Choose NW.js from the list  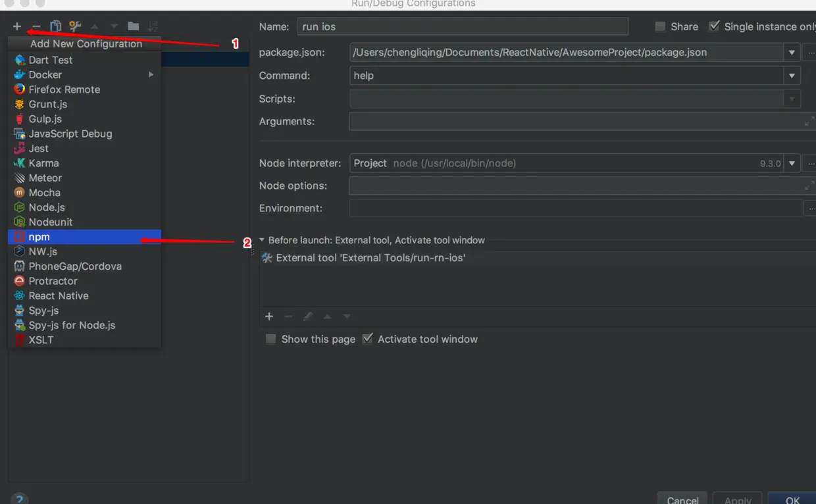click(84, 251)
